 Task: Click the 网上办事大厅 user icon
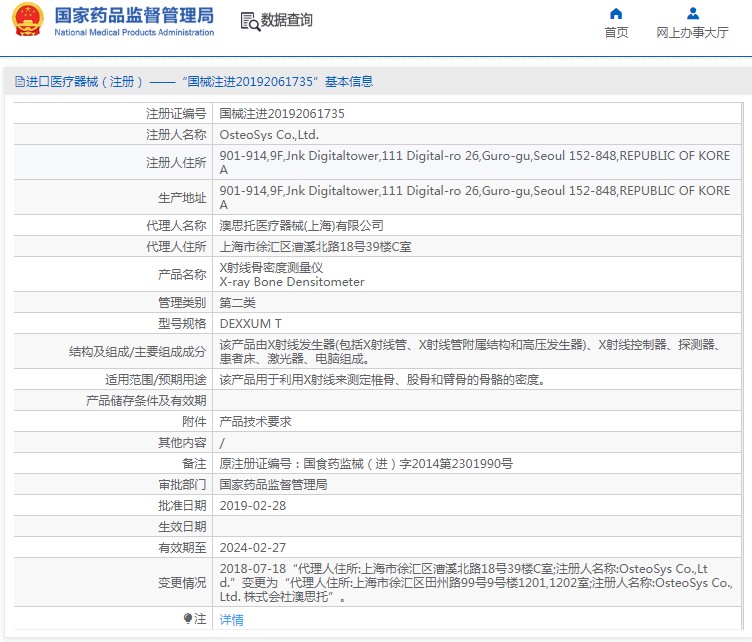693,13
